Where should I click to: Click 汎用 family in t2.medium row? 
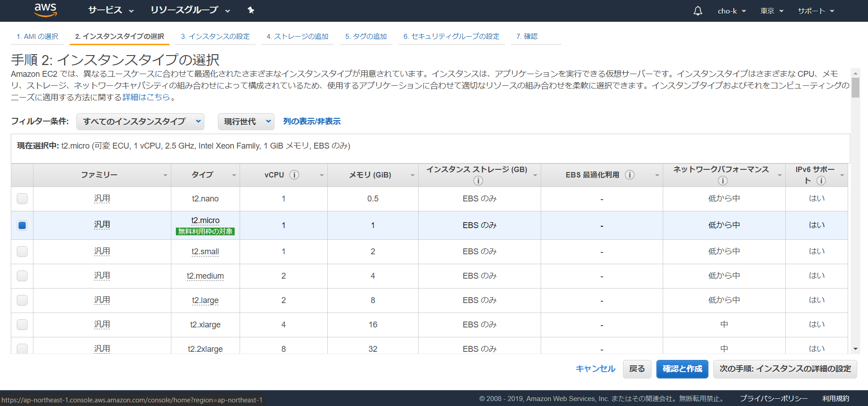(x=102, y=276)
